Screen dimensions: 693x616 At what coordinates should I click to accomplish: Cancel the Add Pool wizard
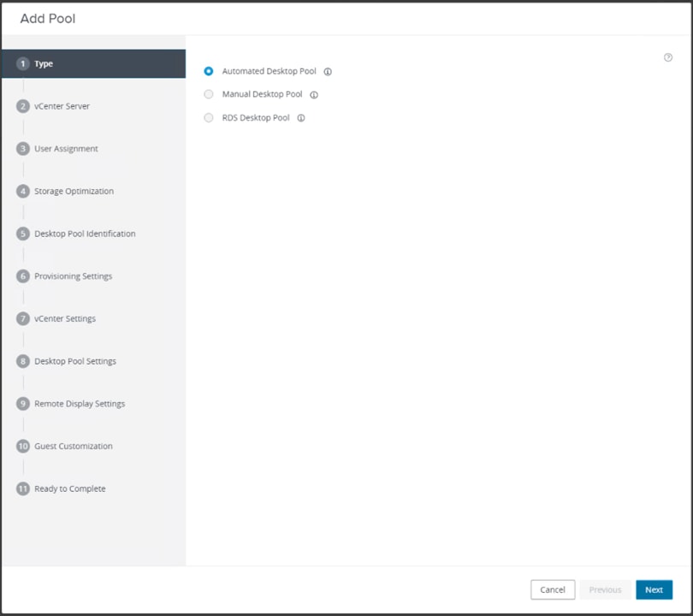(x=553, y=589)
